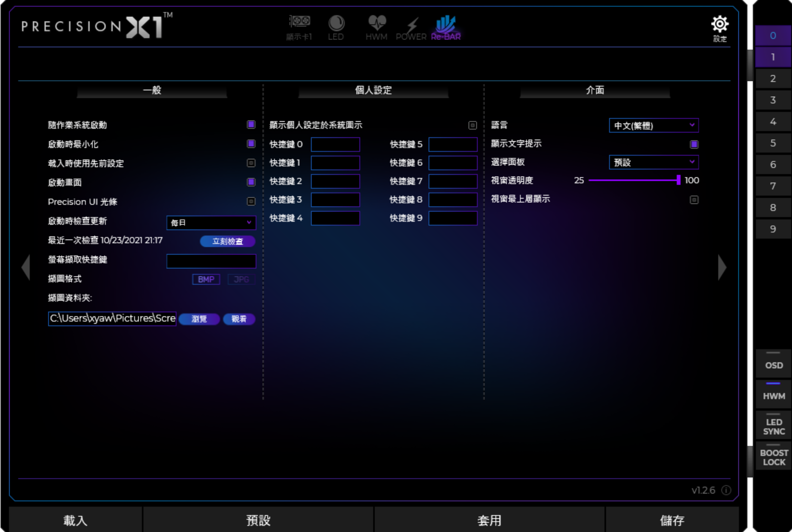Toggle 啟動畫面 checkbox
The image size is (792, 532).
pyautogui.click(x=251, y=182)
